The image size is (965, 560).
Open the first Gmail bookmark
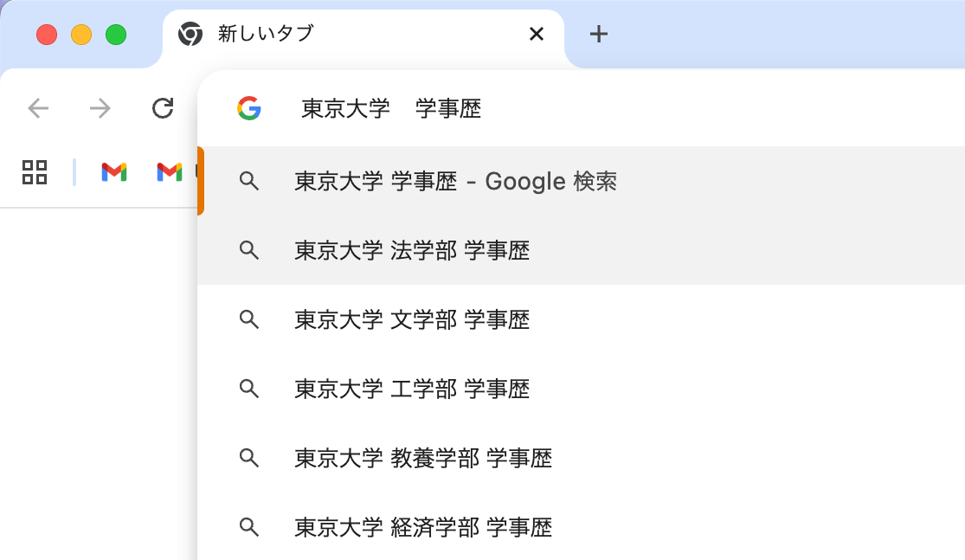[x=114, y=172]
